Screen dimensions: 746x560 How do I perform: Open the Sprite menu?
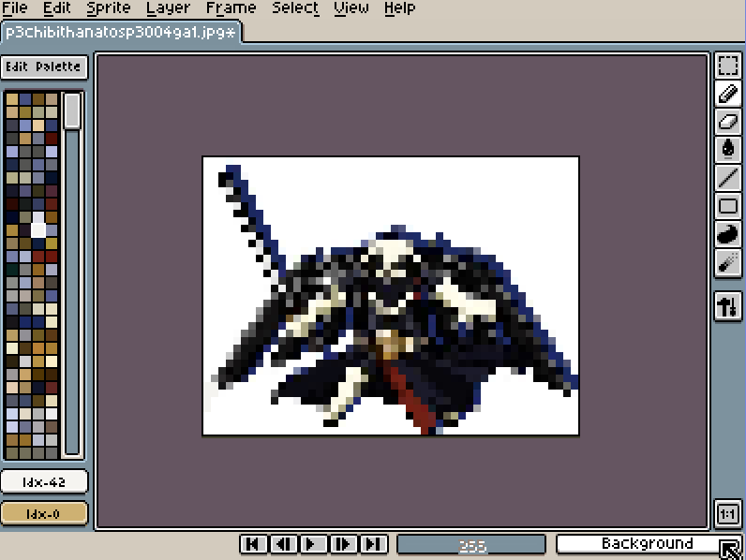pos(109,8)
